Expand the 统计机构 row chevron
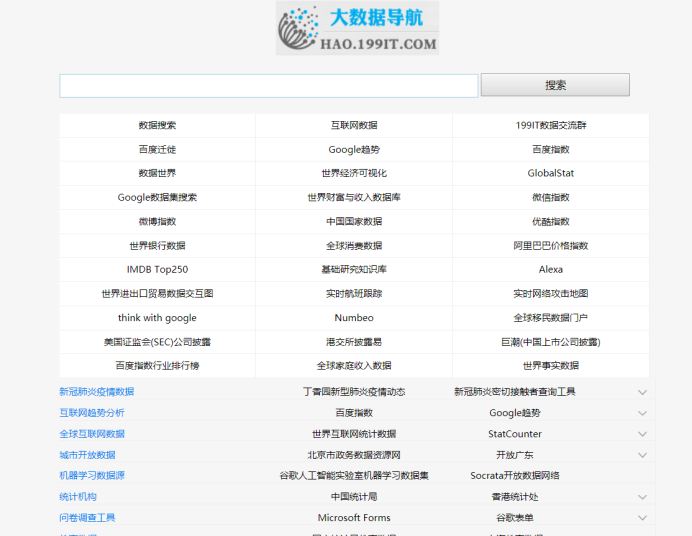This screenshot has width=692, height=536. [x=643, y=497]
